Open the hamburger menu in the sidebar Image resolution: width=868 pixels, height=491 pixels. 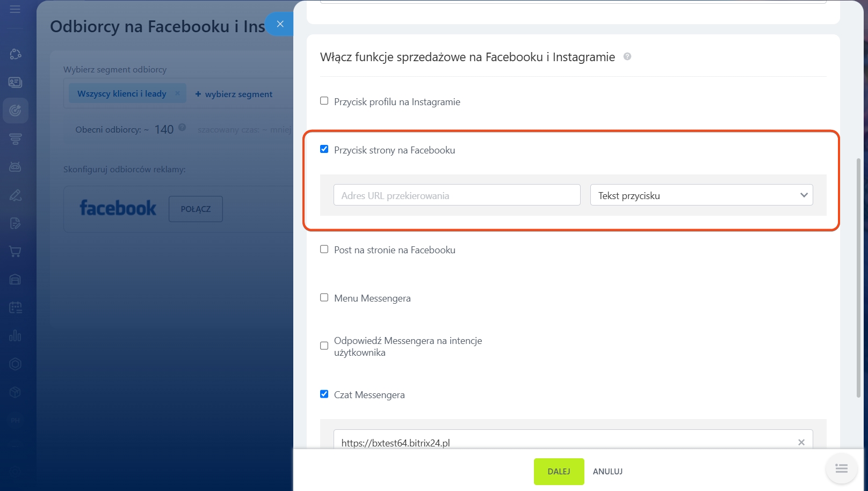[15, 9]
